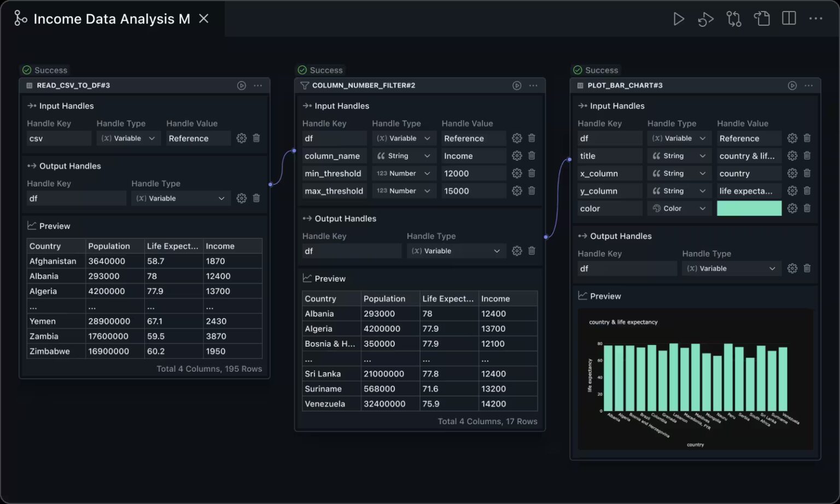
Task: Expand the Color type dropdown
Action: (679, 208)
